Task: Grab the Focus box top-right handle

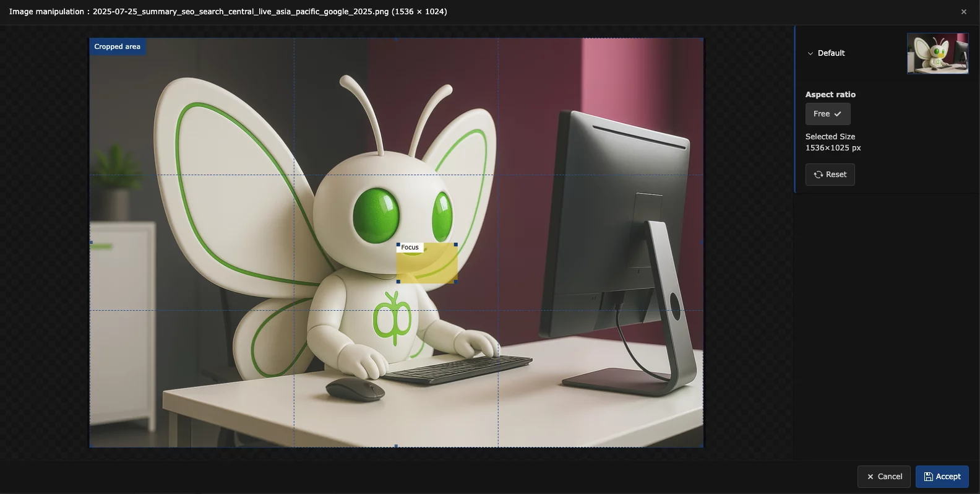Action: coord(456,245)
